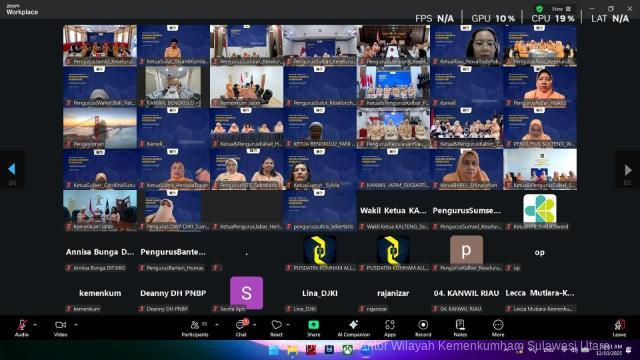
Task: Select the Lecca Mutiara-K... participant name
Action: [x=540, y=293]
